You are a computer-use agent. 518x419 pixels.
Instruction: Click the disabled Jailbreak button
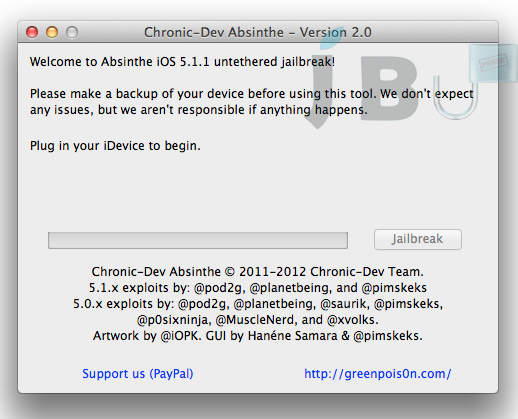[418, 239]
